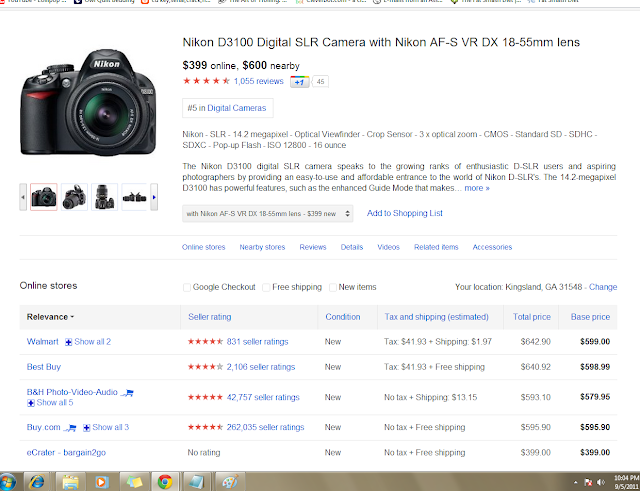Image resolution: width=640 pixels, height=491 pixels.
Task: Jump to the Online stores tab
Action: point(203,247)
